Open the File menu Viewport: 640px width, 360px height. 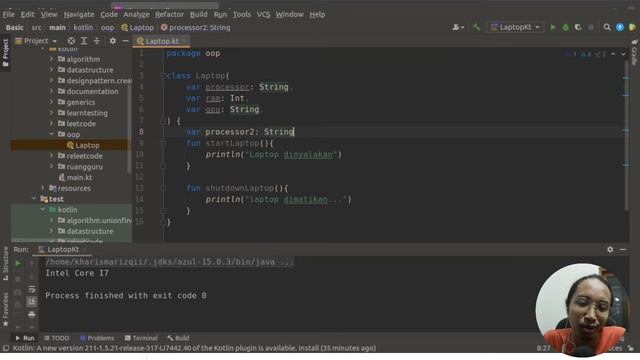(8, 14)
